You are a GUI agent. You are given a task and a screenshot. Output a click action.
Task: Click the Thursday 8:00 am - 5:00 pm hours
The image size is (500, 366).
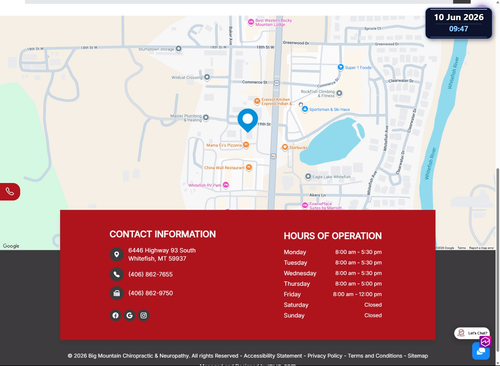[358, 284]
